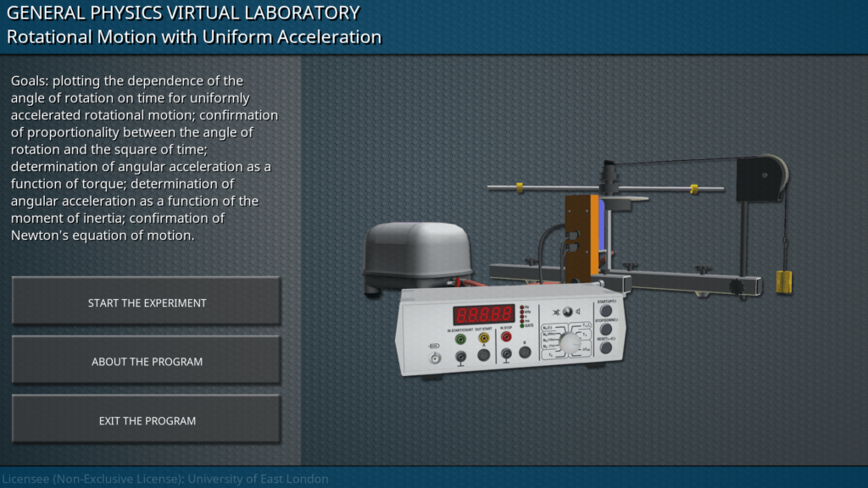Click the hanging yellow weight on the string
Viewport: 868px width, 488px height.
[784, 281]
